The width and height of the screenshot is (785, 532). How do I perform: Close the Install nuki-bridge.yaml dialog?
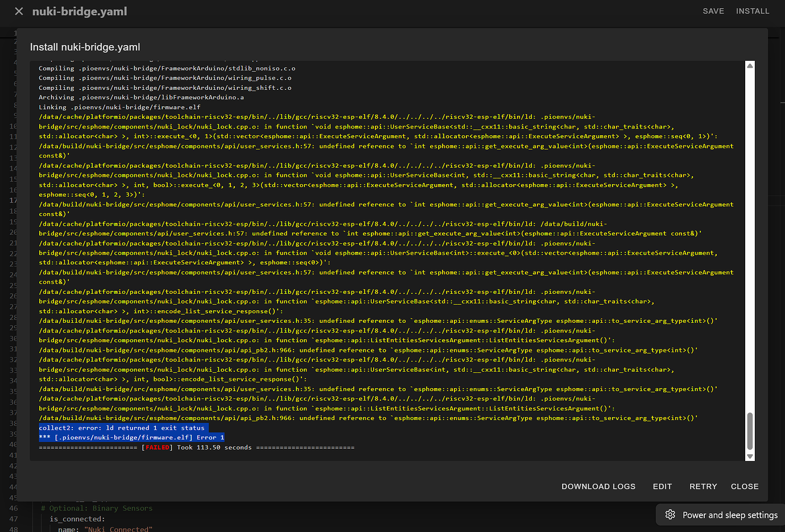(745, 487)
